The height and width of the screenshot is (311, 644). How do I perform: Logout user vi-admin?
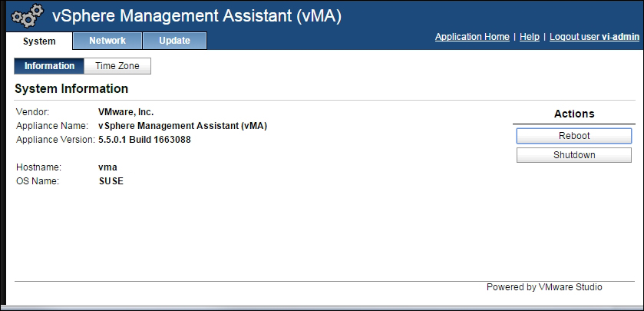point(594,37)
